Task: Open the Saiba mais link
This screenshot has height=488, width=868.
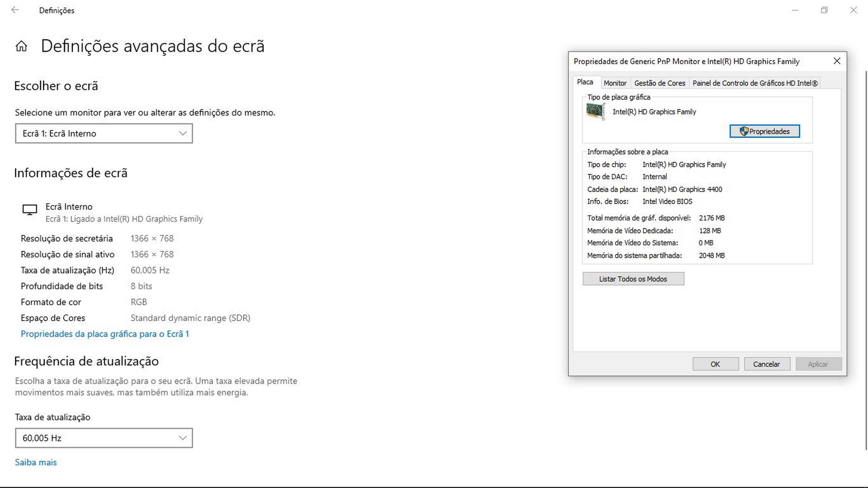Action: click(x=36, y=462)
